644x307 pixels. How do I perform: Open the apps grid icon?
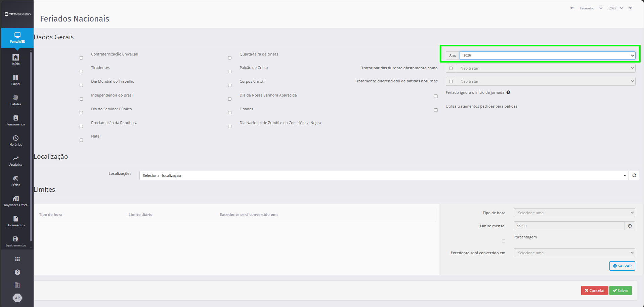17,259
